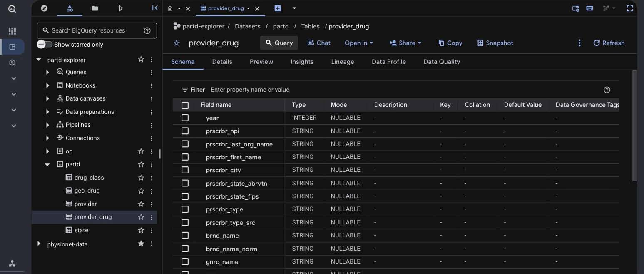This screenshot has height=274, width=644.
Task: Star the provider_drug table in header
Action: [177, 43]
